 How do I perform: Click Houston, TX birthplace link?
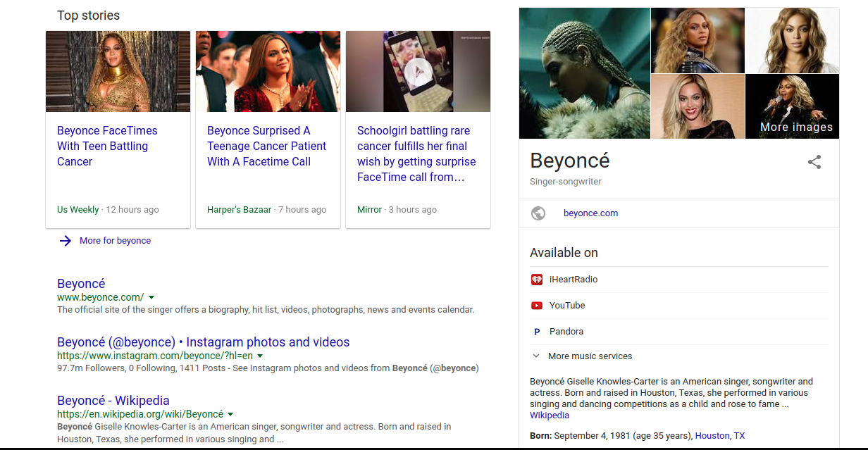pyautogui.click(x=720, y=436)
